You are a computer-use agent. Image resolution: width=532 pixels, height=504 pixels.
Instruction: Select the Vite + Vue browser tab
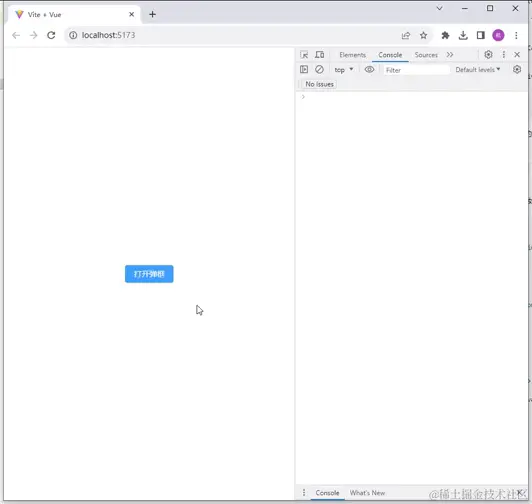click(x=73, y=15)
